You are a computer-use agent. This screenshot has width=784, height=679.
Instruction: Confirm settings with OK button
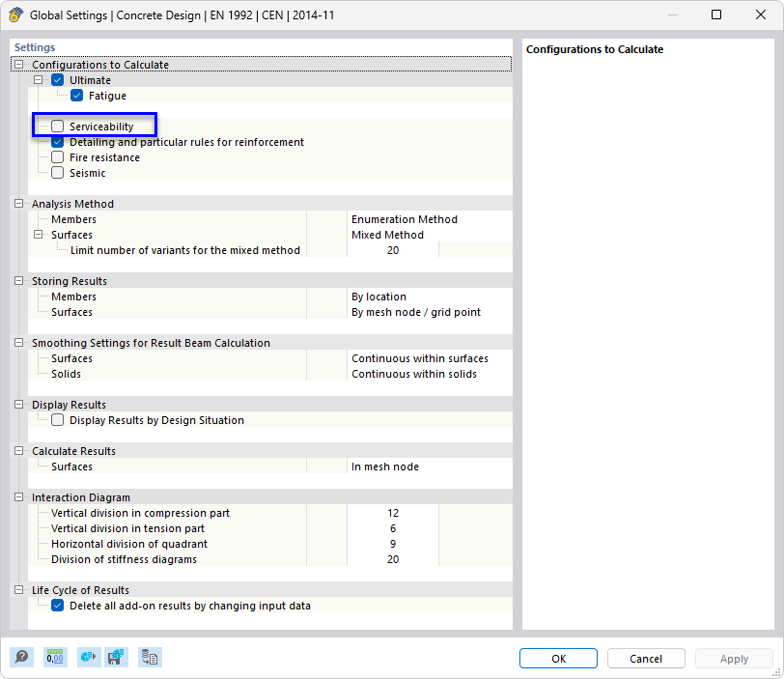tap(558, 658)
